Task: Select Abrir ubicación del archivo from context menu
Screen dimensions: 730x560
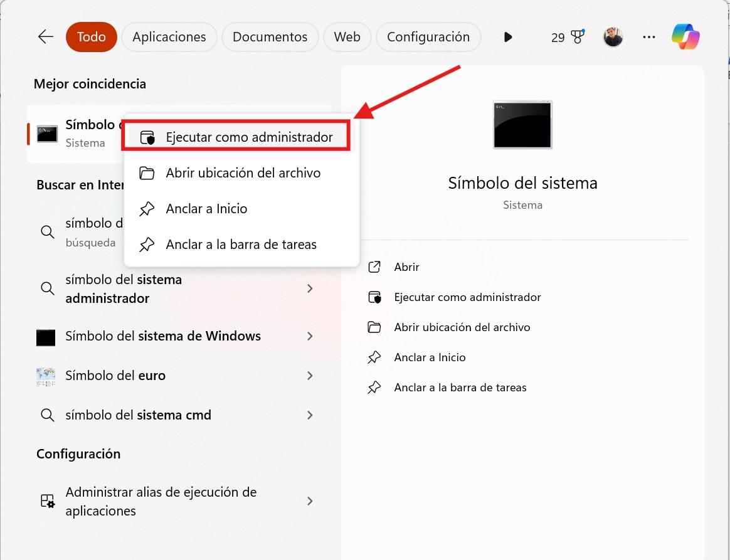Action: [243, 172]
